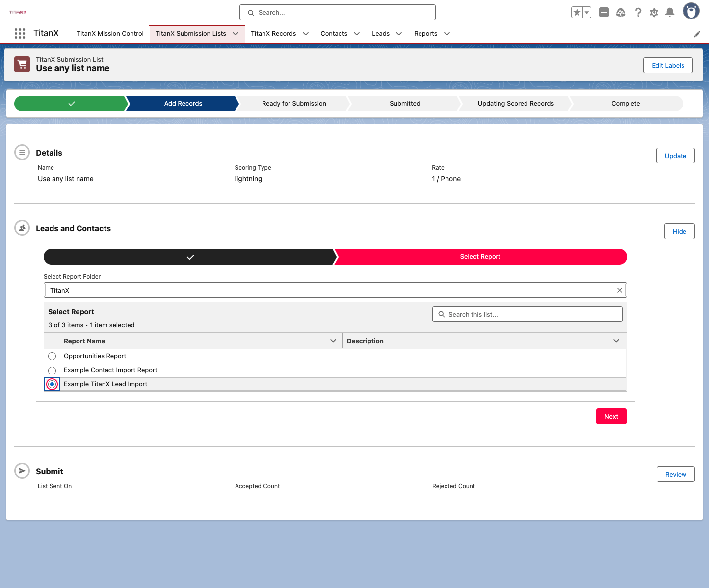Select the Example TitanX Lead Import radio
Screen dimensions: 709x588
[52, 384]
